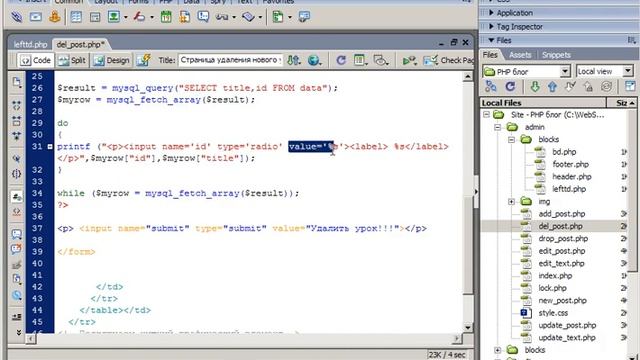Collapse the code block marker at line 31
Screen dimensions: 640x360
tap(50, 147)
